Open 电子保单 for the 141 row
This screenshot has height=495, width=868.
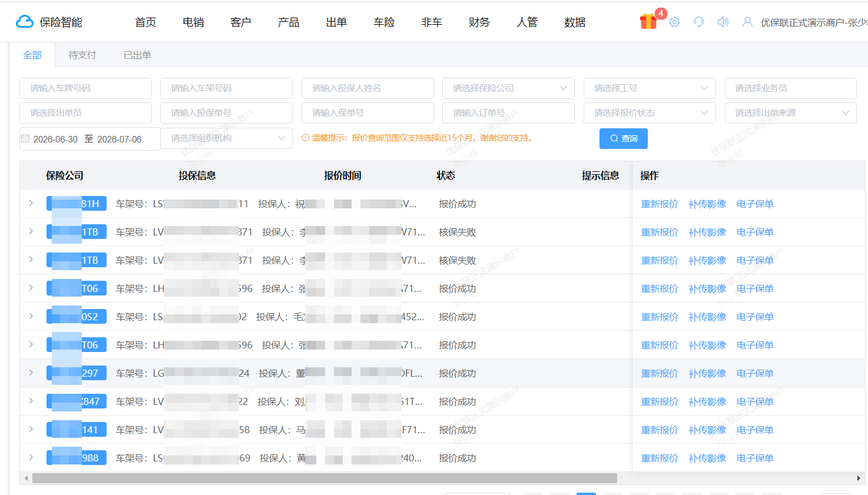pos(755,430)
